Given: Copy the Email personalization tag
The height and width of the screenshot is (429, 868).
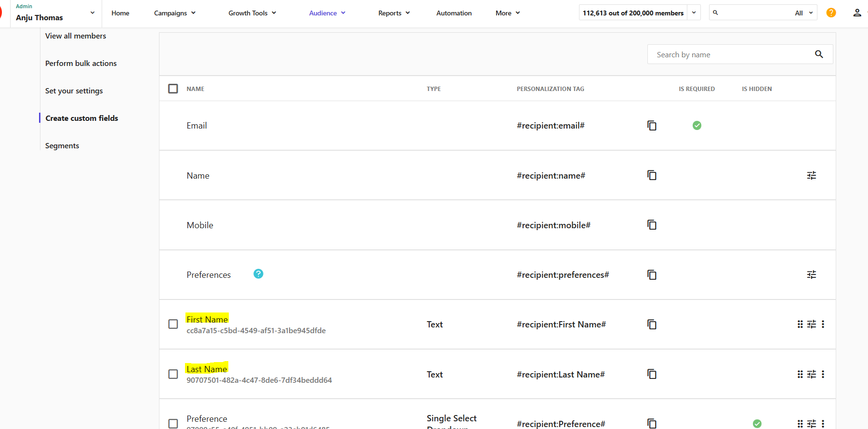Looking at the screenshot, I should click(x=652, y=126).
